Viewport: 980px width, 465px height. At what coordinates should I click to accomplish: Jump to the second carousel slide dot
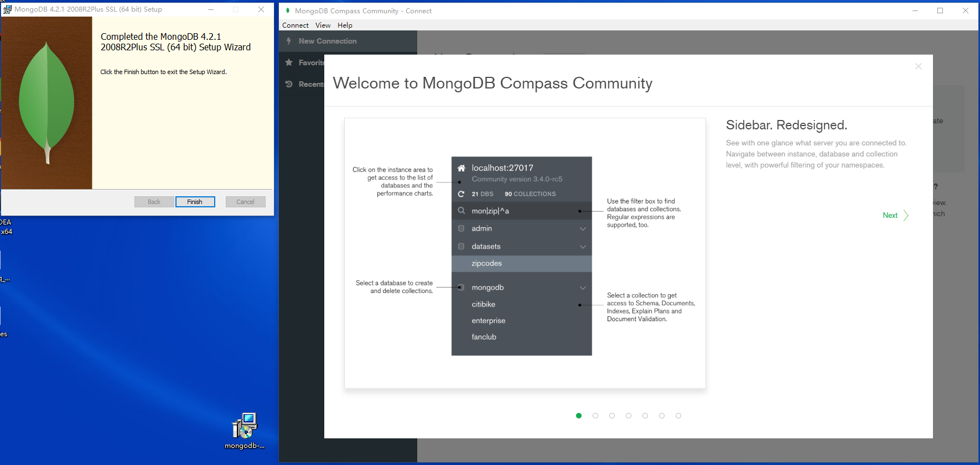pos(595,416)
